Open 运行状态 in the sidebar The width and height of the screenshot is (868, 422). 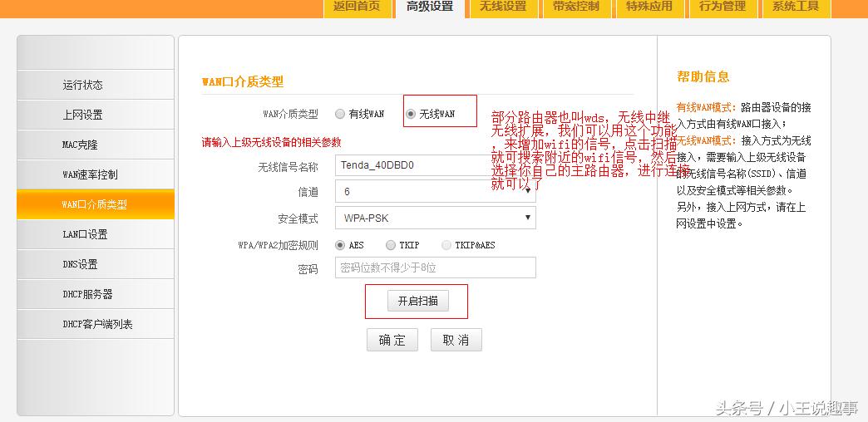tap(96, 85)
